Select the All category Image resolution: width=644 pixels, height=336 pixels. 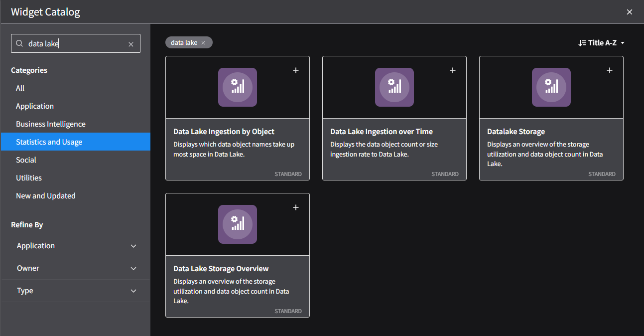coord(76,88)
